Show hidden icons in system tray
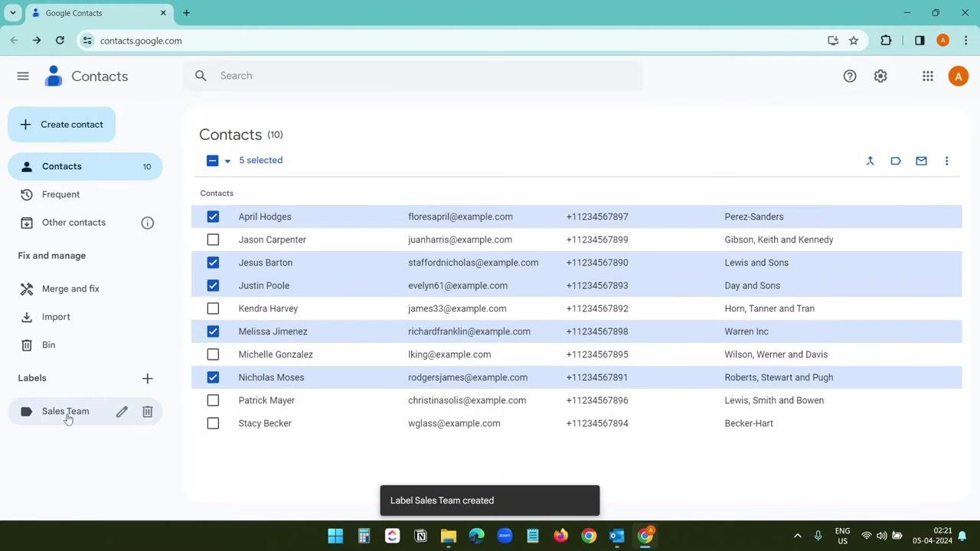Viewport: 980px width, 551px height. point(797,536)
